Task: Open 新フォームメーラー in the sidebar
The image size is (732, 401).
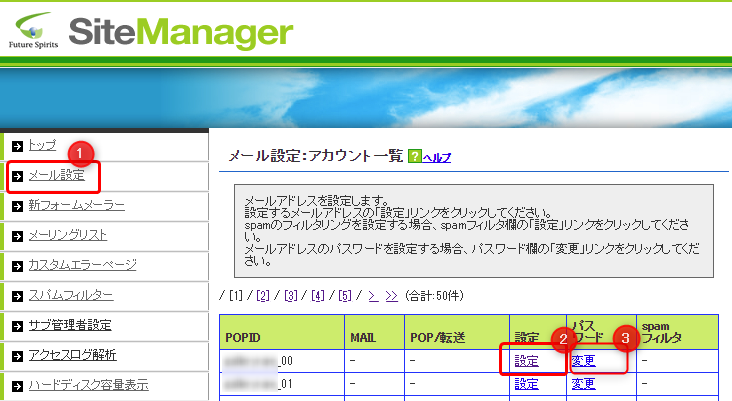Action: 77,205
